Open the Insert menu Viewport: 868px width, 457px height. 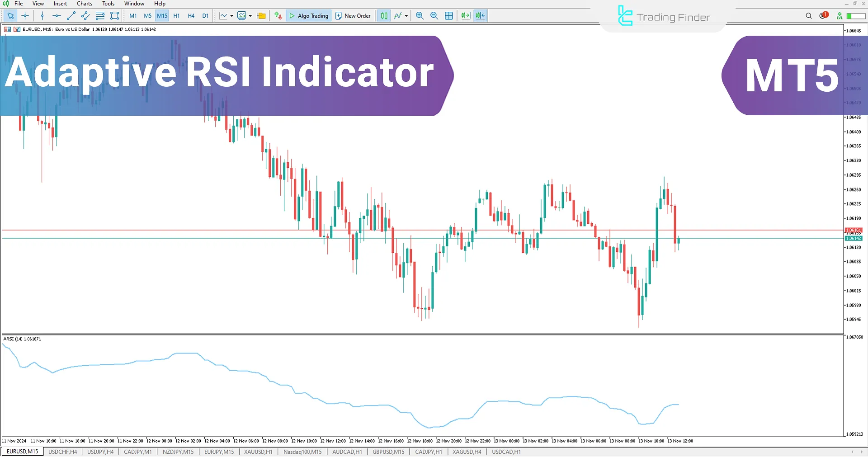coord(60,4)
